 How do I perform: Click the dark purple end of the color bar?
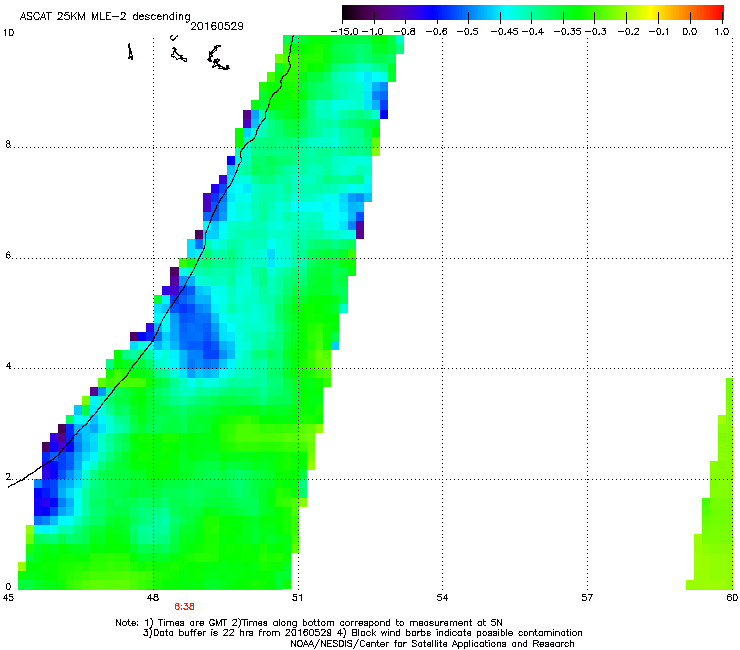[x=348, y=13]
